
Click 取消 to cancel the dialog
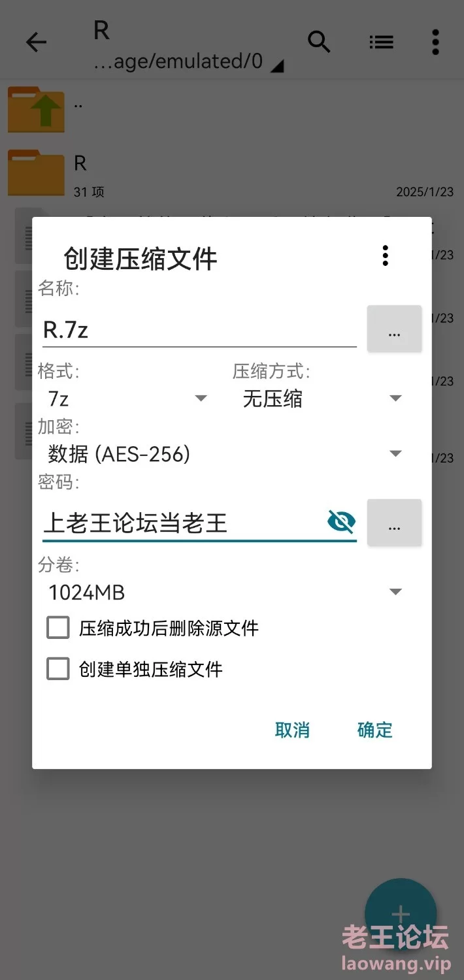tap(292, 730)
